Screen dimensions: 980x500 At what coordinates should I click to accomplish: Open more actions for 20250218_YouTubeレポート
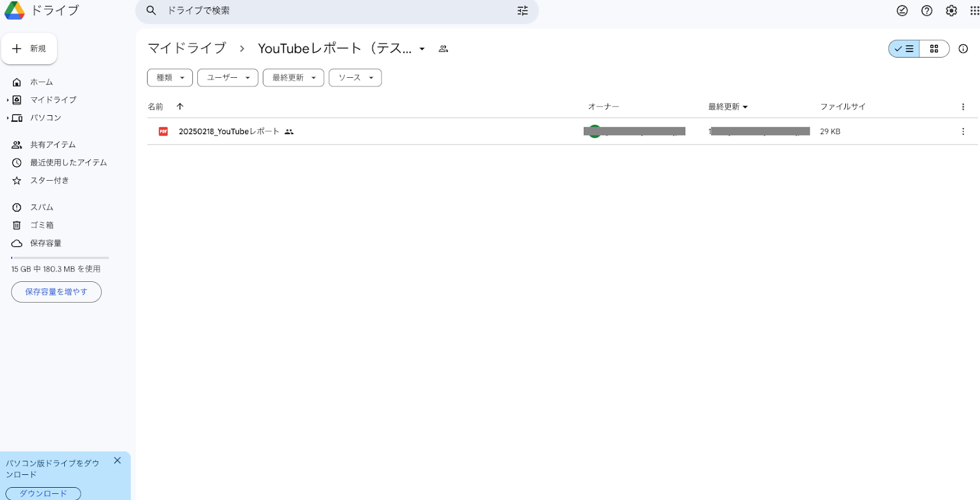click(963, 131)
